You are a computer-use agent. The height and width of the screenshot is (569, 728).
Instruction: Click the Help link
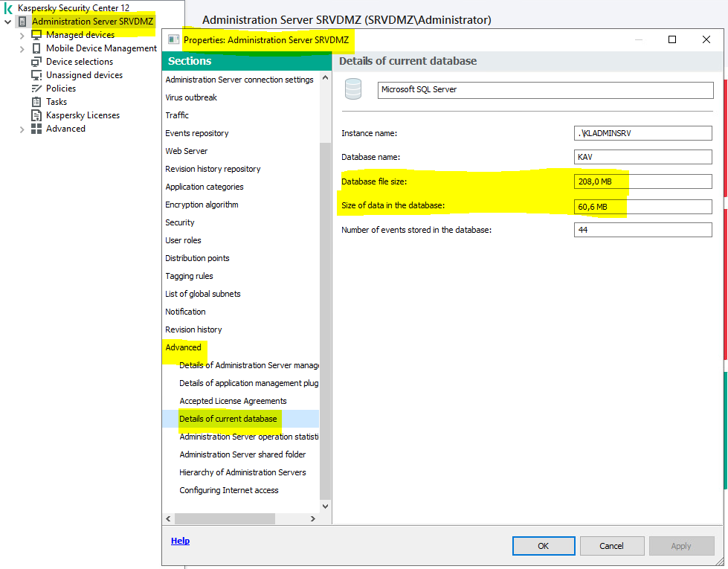180,541
